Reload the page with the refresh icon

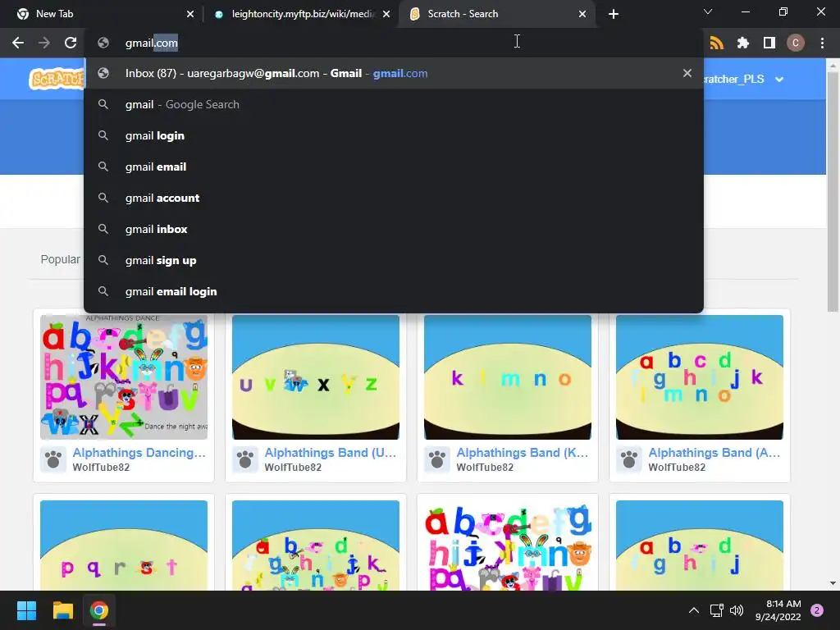(71, 43)
